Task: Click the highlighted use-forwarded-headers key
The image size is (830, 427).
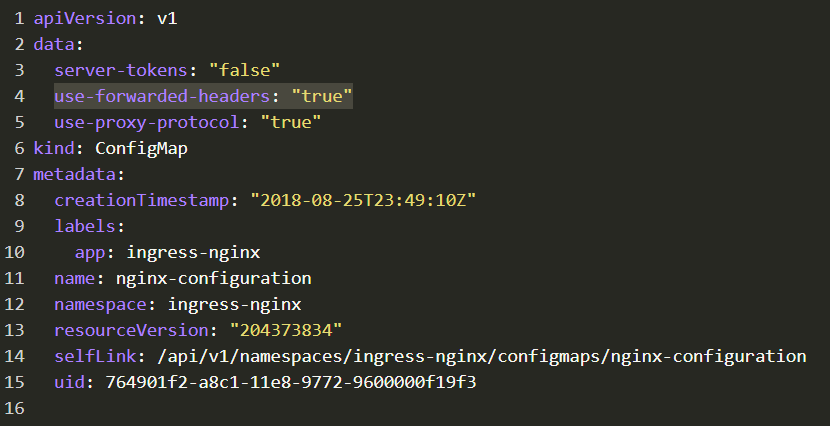Action: [x=162, y=96]
